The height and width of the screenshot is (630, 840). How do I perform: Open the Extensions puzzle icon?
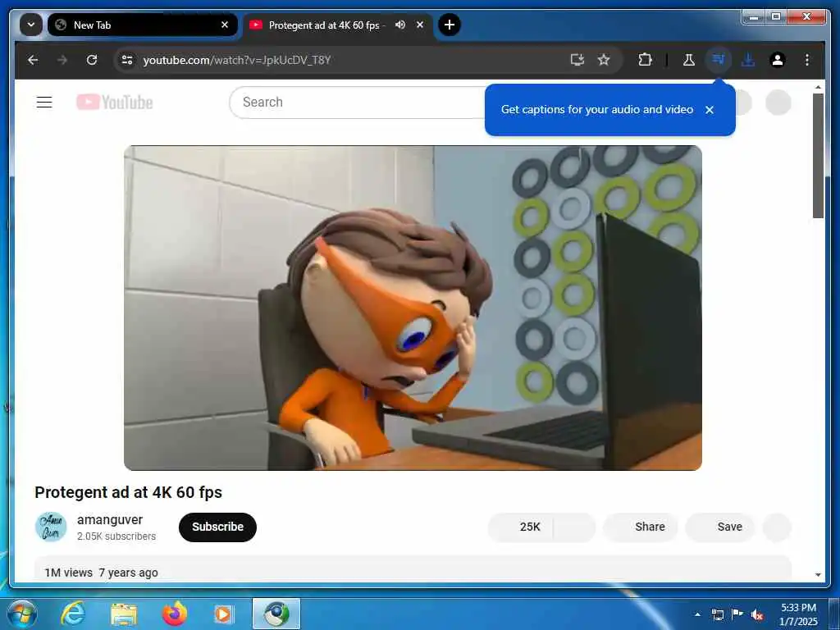point(646,60)
